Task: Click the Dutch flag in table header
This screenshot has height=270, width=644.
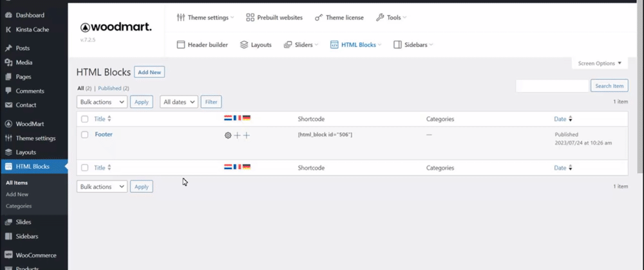Action: click(228, 118)
